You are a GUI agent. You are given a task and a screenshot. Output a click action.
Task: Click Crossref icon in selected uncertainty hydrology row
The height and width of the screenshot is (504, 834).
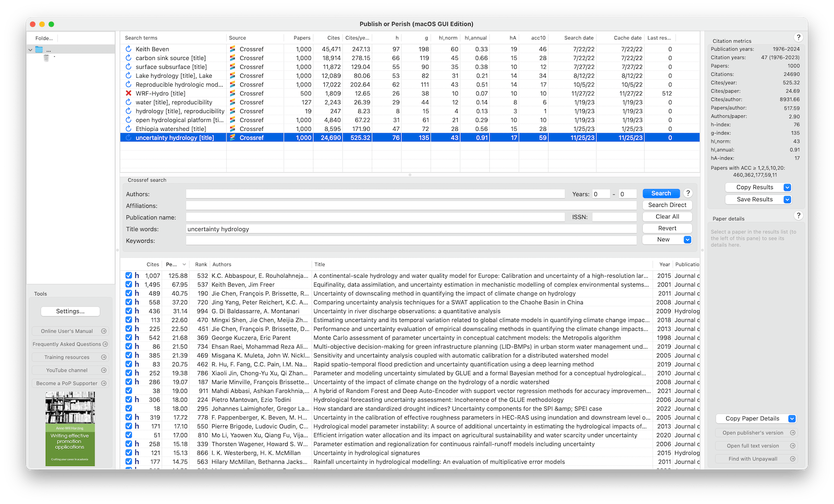[233, 138]
